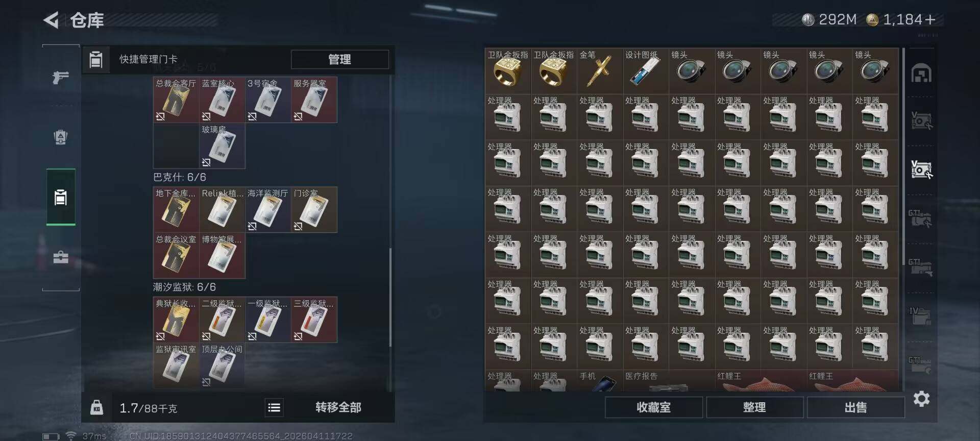980x441 pixels.
Task: Select the keycard manager sidebar icon
Action: click(61, 197)
